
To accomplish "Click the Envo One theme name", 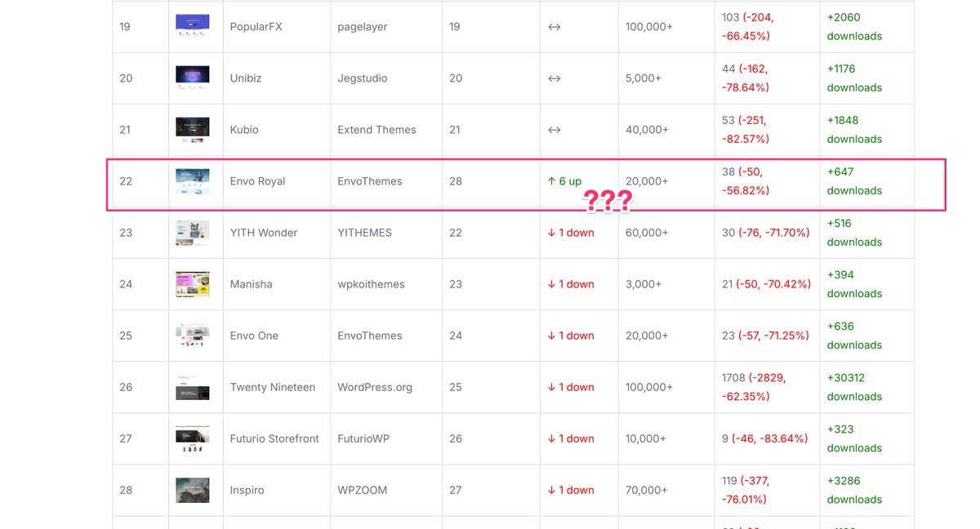I will click(254, 336).
